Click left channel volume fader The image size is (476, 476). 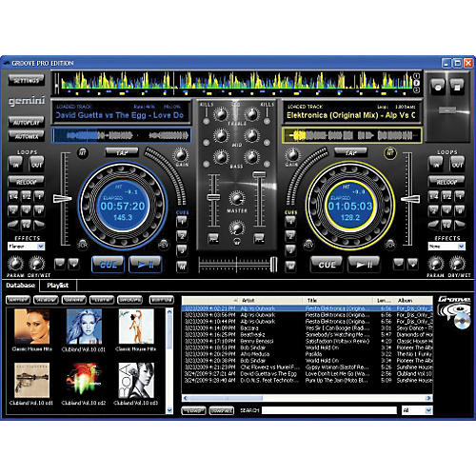213,197
